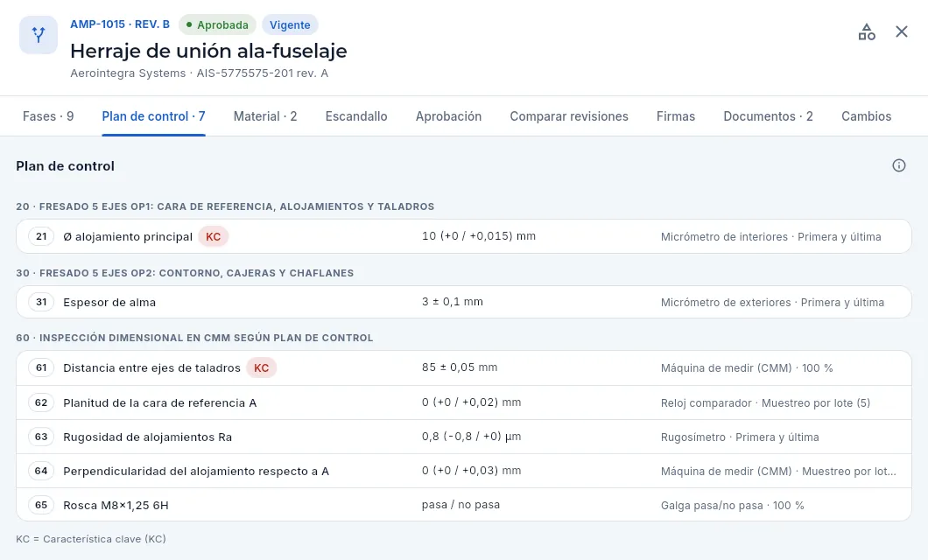The width and height of the screenshot is (928, 560).
Task: Select row 63 Rugosidad de alojamientos Ra
Action: tap(464, 437)
